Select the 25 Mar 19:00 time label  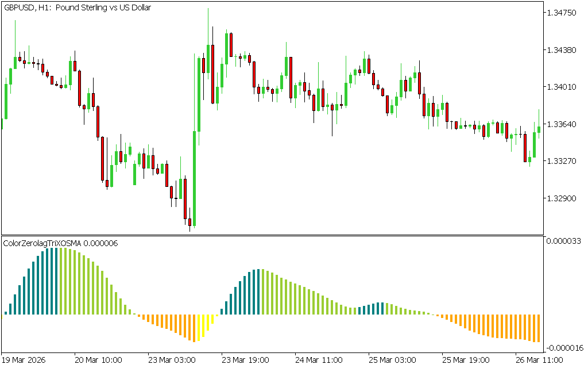point(465,360)
